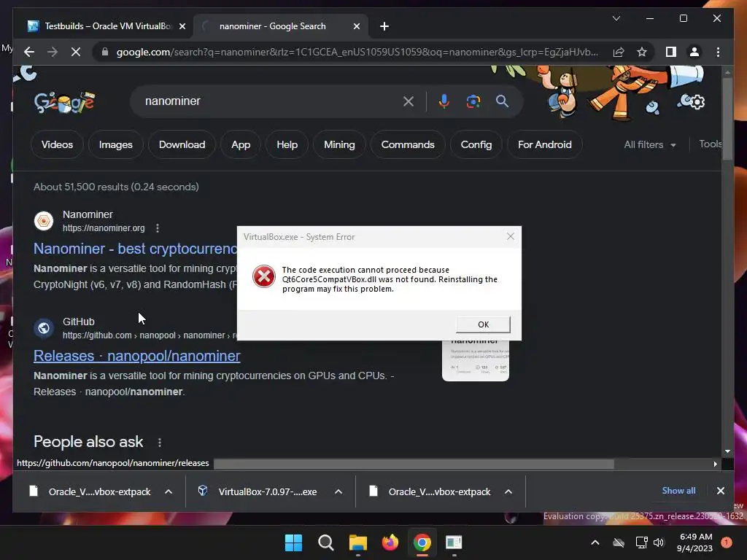Open Google quick settings gear
This screenshot has height=560, width=747.
[x=697, y=102]
